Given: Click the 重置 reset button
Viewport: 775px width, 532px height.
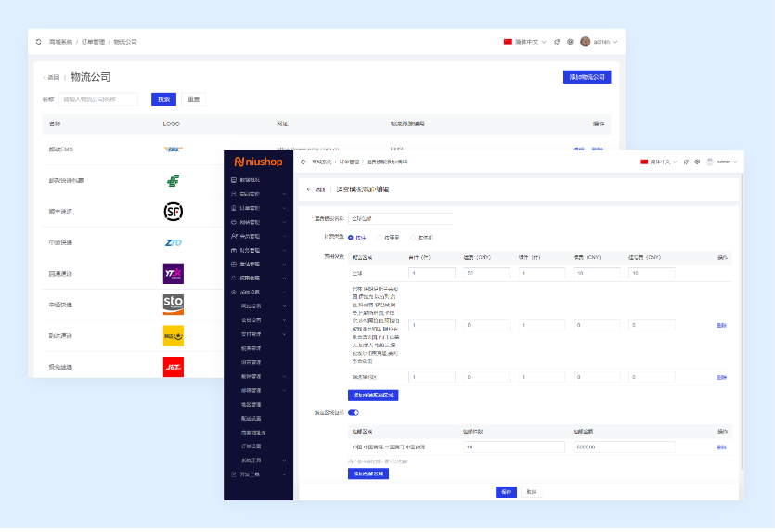Looking at the screenshot, I should tap(193, 99).
